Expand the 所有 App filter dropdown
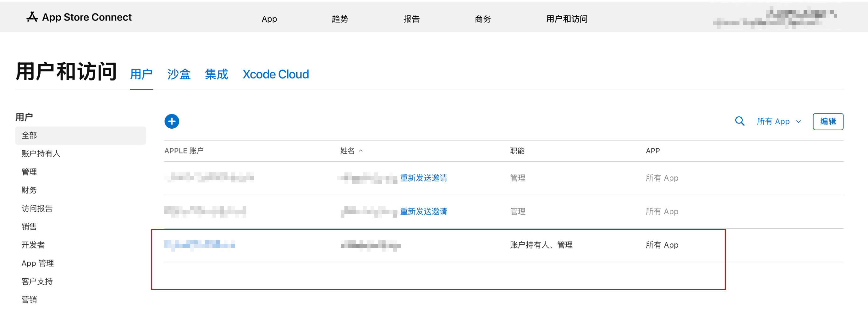The width and height of the screenshot is (868, 312). [x=779, y=121]
